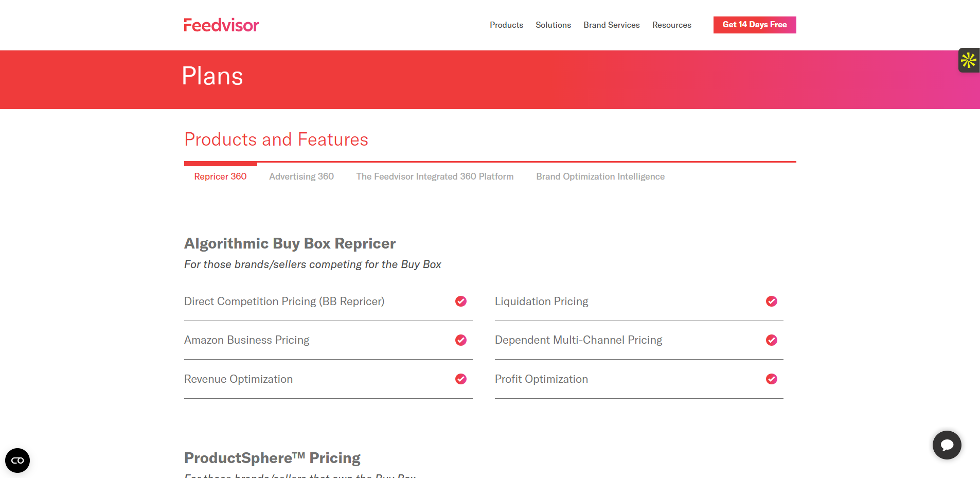Click the Revenue Optimization checkmark

461,379
